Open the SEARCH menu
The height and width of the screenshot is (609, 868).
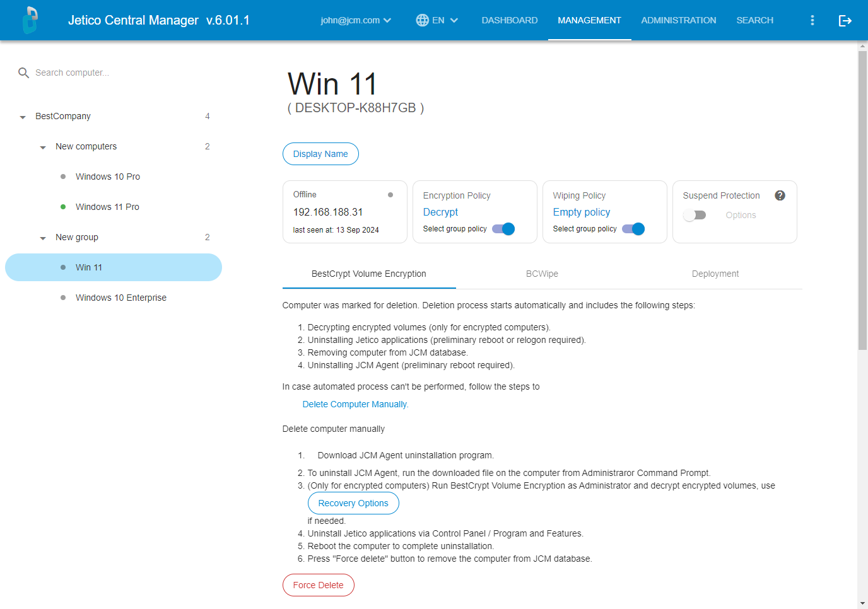[x=754, y=20]
